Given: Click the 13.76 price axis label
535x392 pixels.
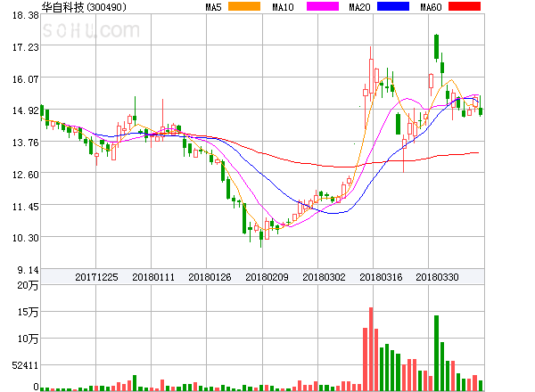Looking at the screenshot, I should [x=26, y=143].
